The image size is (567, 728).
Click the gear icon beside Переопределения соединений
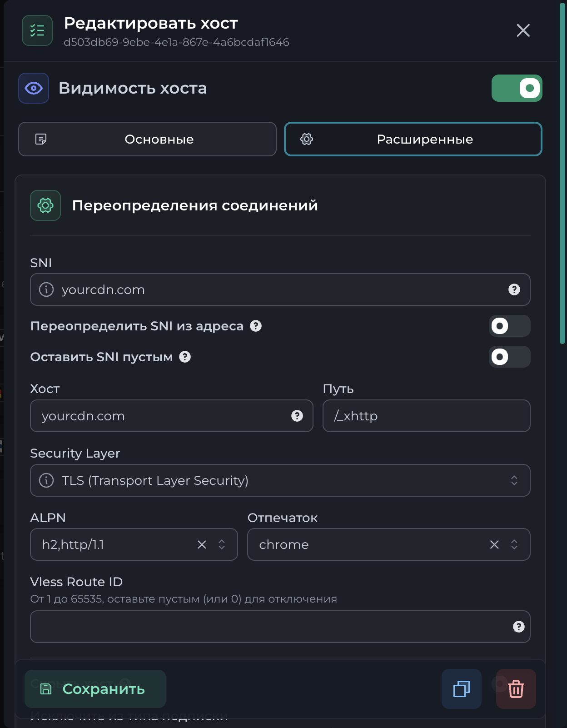click(45, 205)
